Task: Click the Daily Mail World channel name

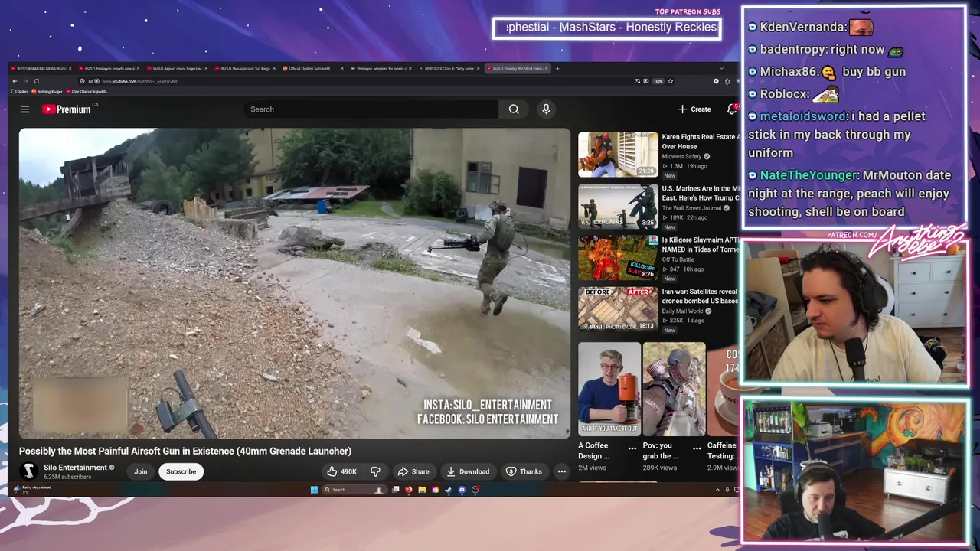Action: click(682, 311)
